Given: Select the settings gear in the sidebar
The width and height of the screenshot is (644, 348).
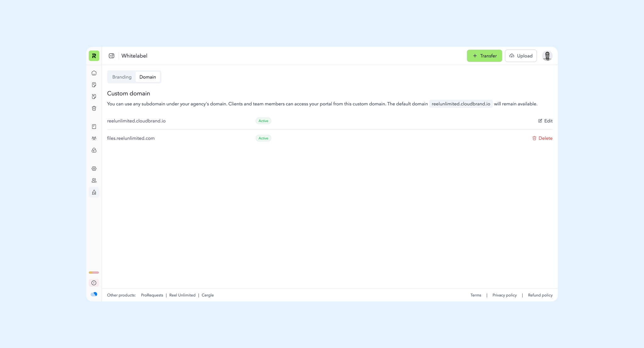Looking at the screenshot, I should 94,168.
